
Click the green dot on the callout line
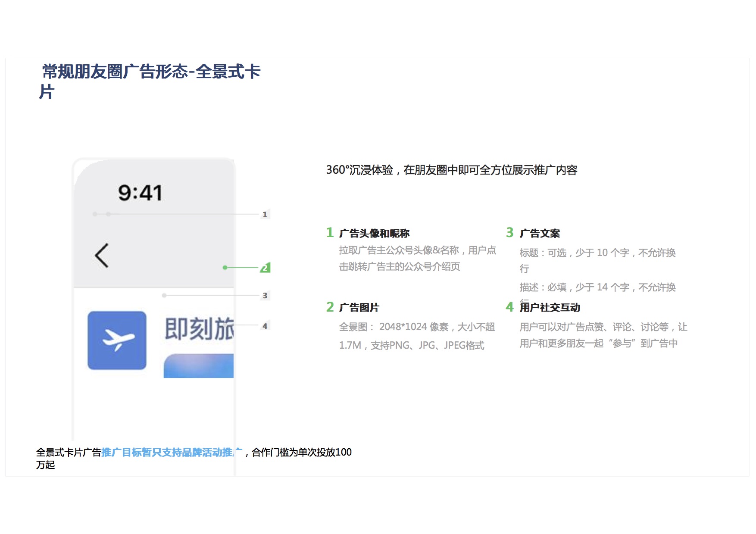(x=225, y=268)
